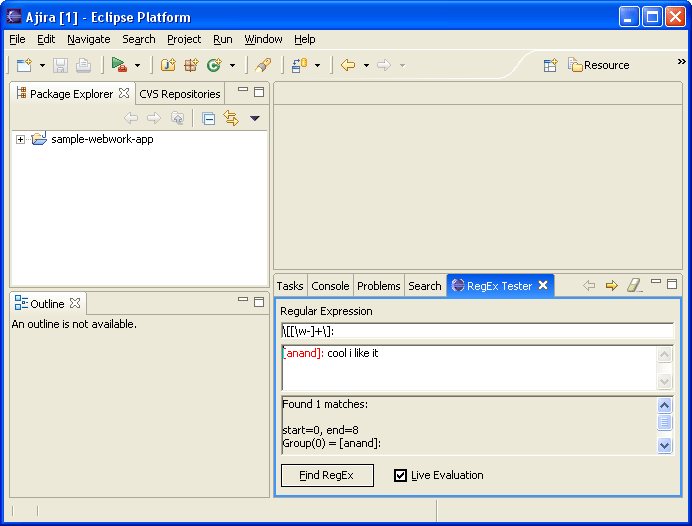The height and width of the screenshot is (526, 692).
Task: Click the Search flashlight toolbar icon
Action: click(263, 65)
